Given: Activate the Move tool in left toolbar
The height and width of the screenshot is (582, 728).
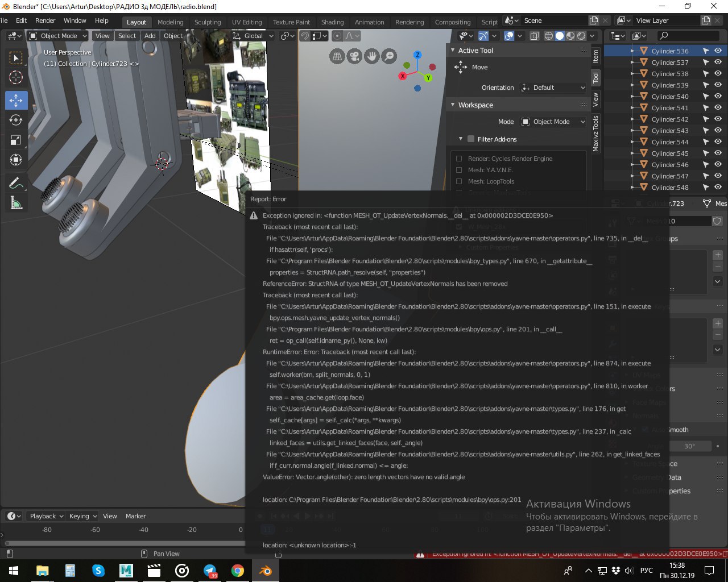Looking at the screenshot, I should [x=16, y=100].
